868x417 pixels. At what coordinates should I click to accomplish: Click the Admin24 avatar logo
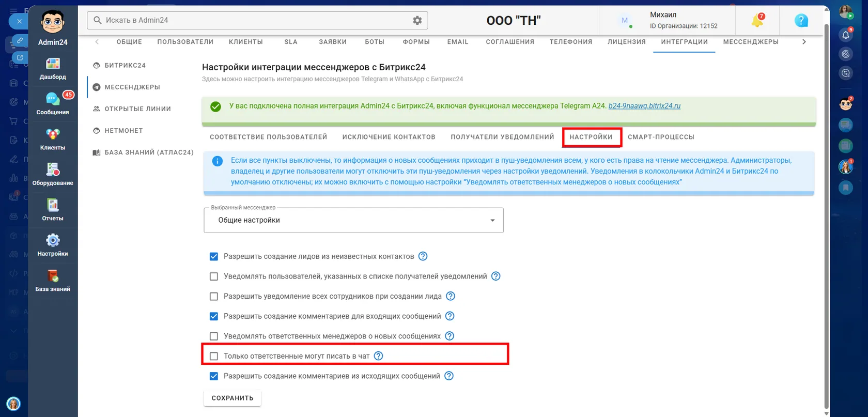pos(53,22)
